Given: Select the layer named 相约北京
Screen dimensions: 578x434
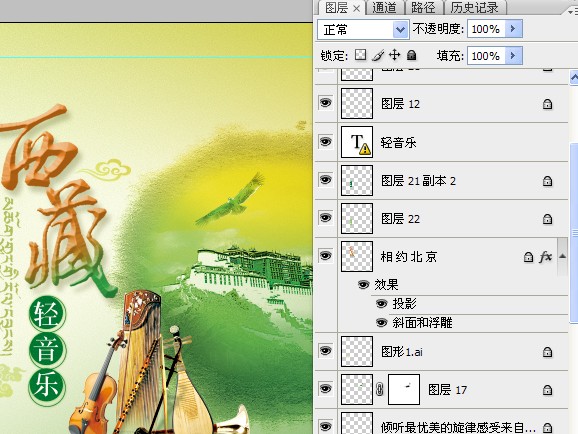Looking at the screenshot, I should 409,257.
